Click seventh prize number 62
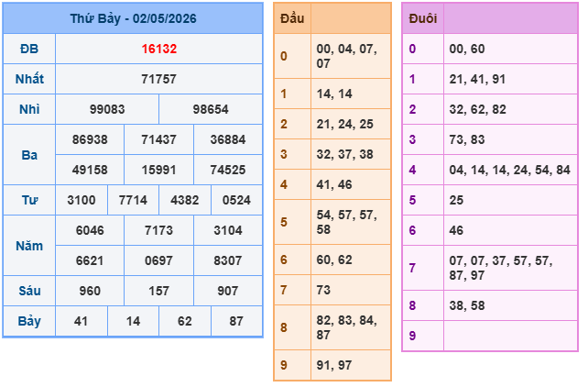The height and width of the screenshot is (387, 588). coord(185,321)
